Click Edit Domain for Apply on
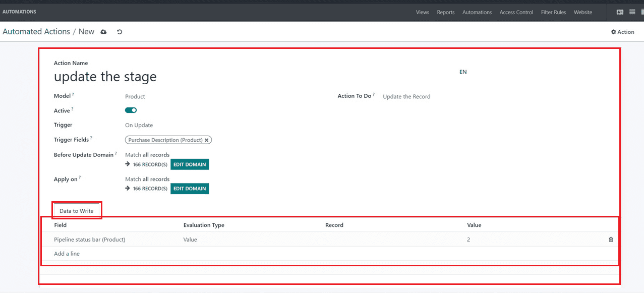Screen dimensions: 644x293 190,189
